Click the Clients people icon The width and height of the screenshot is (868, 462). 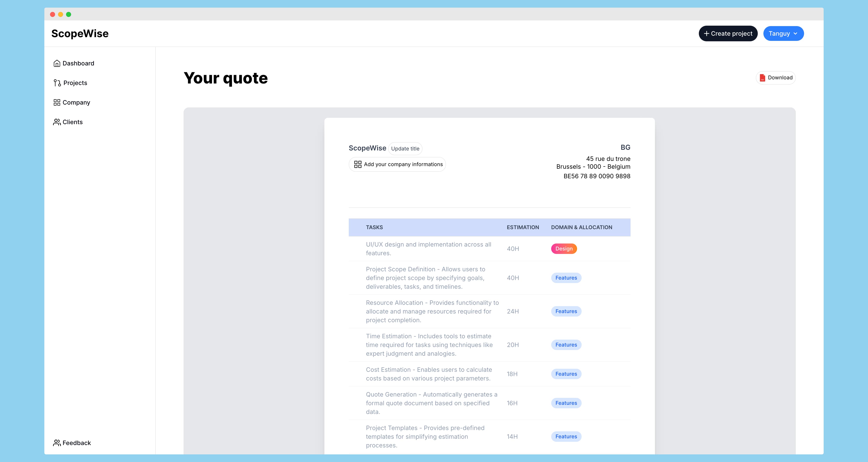(57, 122)
